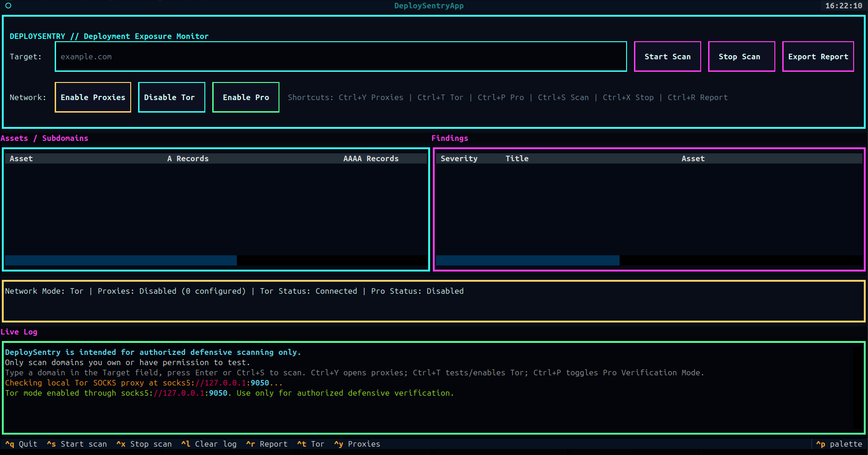The image size is (868, 455).
Task: Click the 'Checking local Tor SOCKS proxy' log line
Action: (144, 383)
